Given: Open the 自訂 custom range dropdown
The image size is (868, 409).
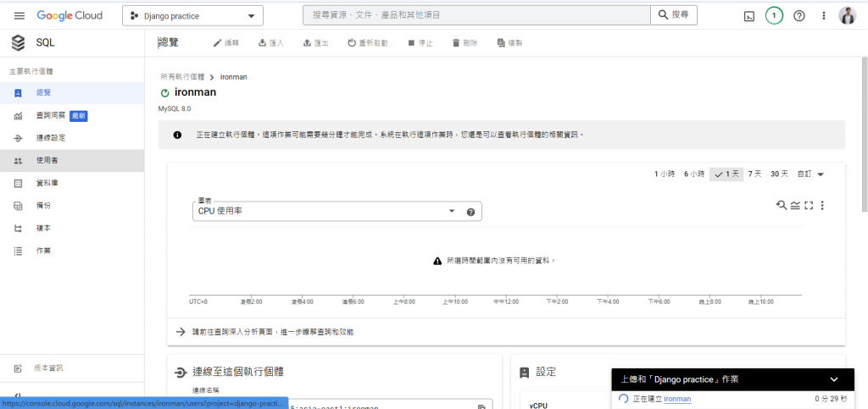Looking at the screenshot, I should [x=810, y=174].
